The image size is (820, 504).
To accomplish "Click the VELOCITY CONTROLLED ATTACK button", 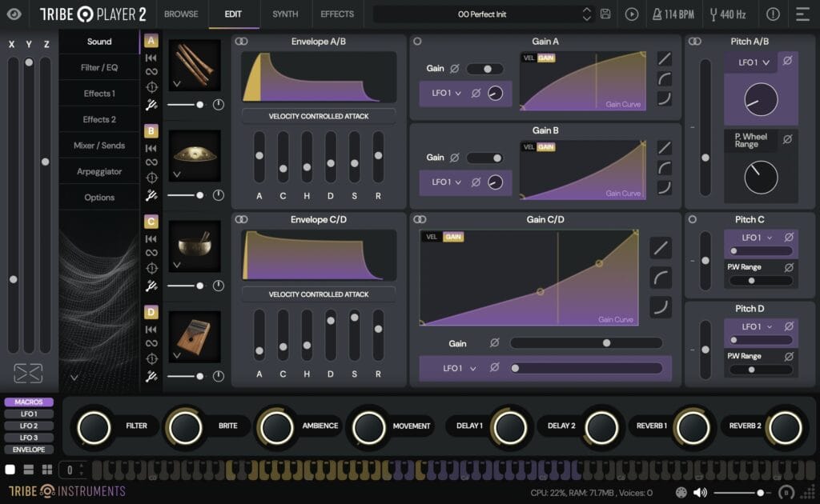I will coord(318,116).
